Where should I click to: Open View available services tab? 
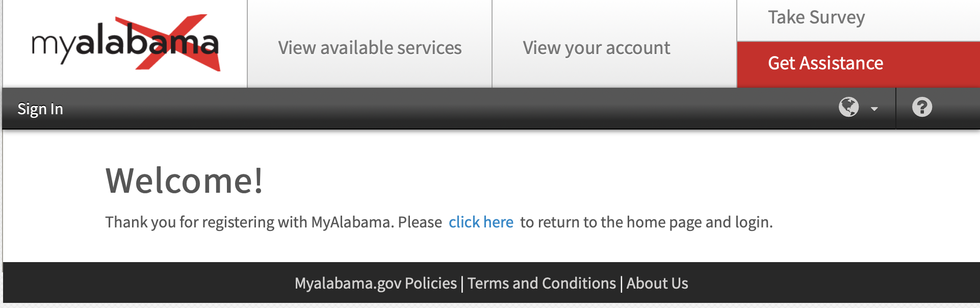click(x=370, y=47)
